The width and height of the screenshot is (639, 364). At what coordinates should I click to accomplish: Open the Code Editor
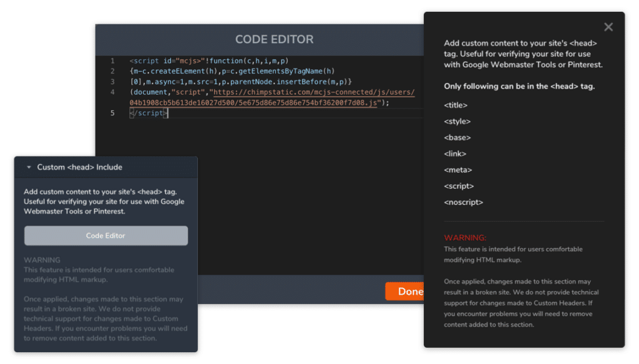[x=105, y=236]
